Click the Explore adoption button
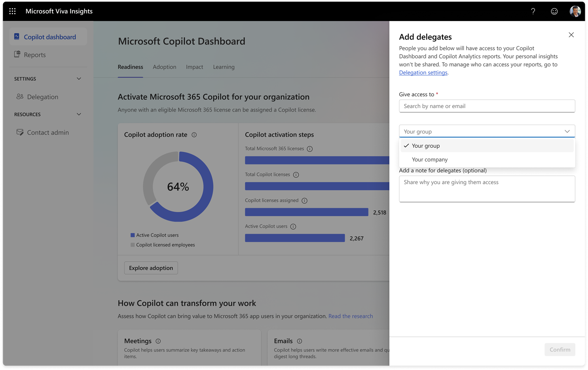The width and height of the screenshot is (588, 370). click(x=151, y=268)
